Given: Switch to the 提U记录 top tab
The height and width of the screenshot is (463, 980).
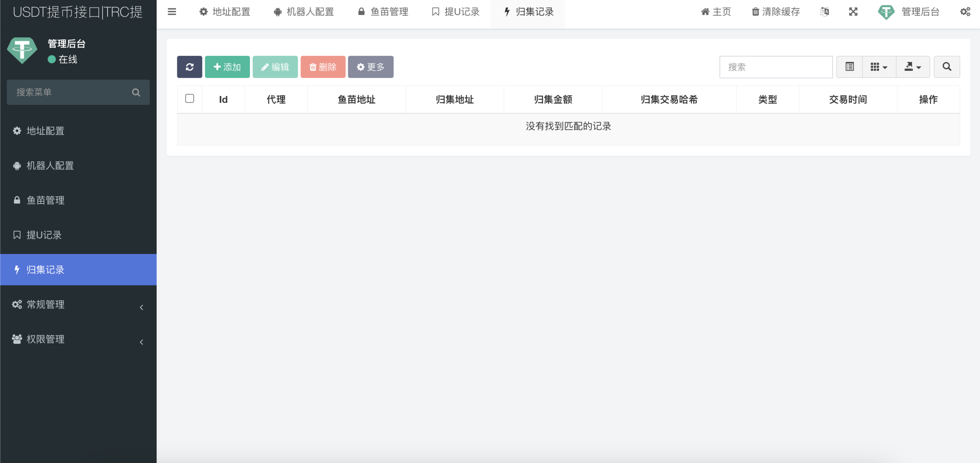Looking at the screenshot, I should (x=456, y=12).
